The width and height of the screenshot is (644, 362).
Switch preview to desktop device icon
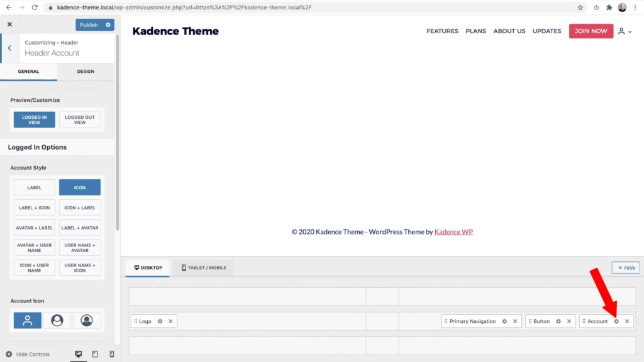pos(78,354)
